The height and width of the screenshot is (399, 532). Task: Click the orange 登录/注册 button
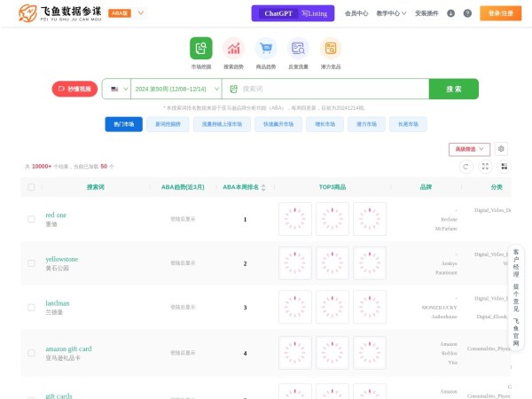tap(500, 13)
